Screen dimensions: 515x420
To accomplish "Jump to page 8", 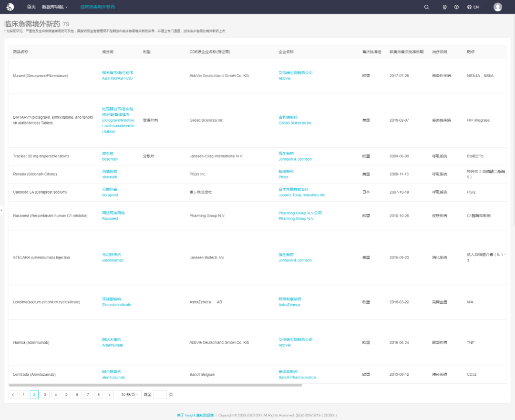I will (99, 394).
